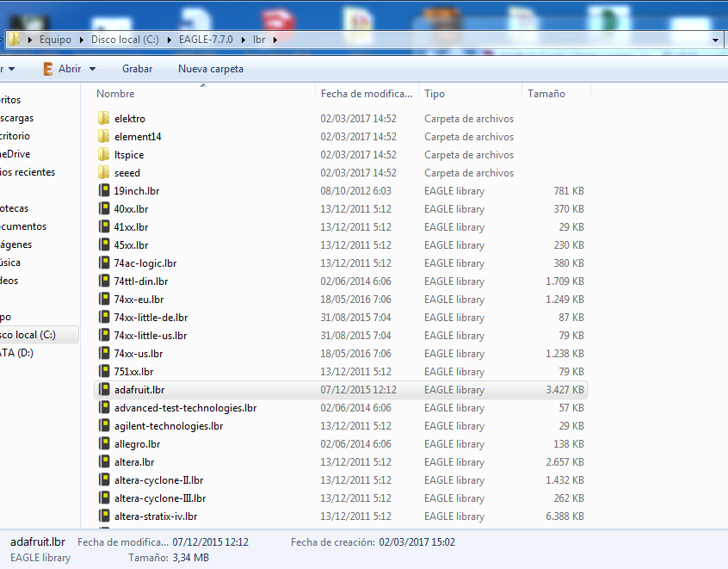
Task: Click the date 08/10/2012 6:03 for 19inch.lbr
Action: (x=355, y=190)
